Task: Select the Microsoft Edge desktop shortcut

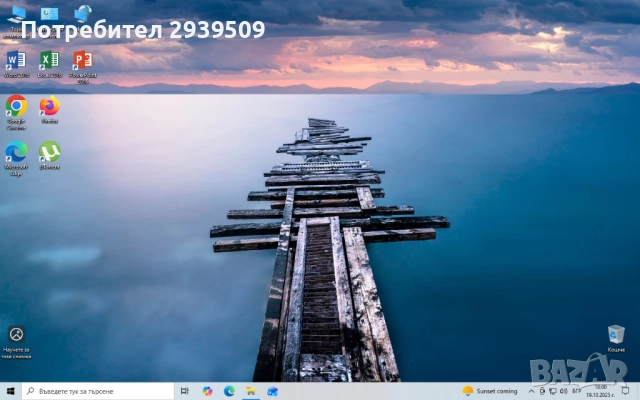Action: [16, 158]
